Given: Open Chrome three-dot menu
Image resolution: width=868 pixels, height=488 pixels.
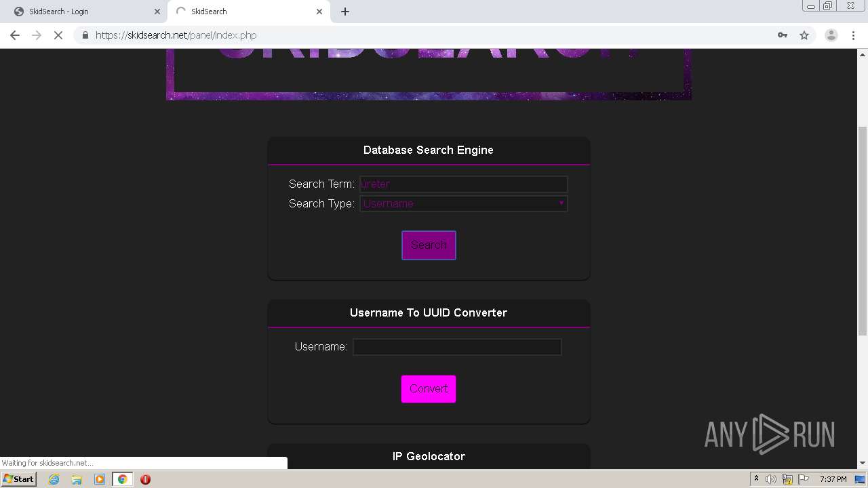Looking at the screenshot, I should coord(853,35).
